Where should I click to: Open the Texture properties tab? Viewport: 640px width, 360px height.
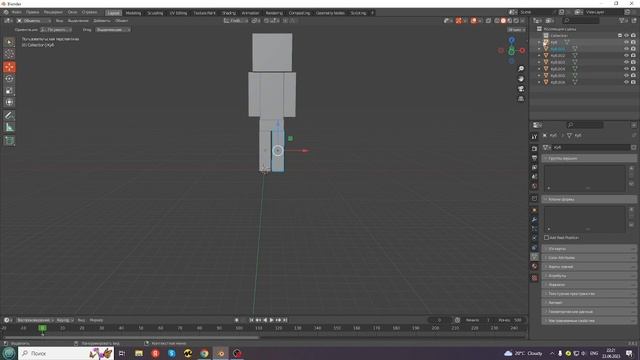pos(534,278)
